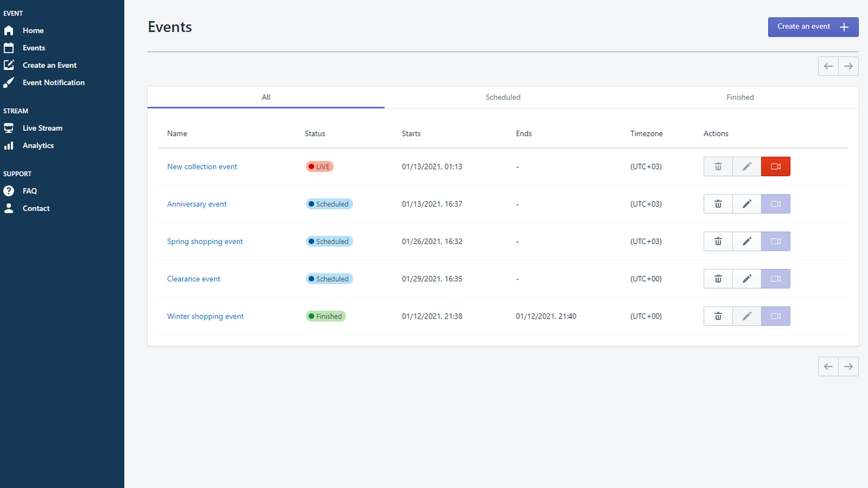Click the previous page left arrow

pos(827,66)
